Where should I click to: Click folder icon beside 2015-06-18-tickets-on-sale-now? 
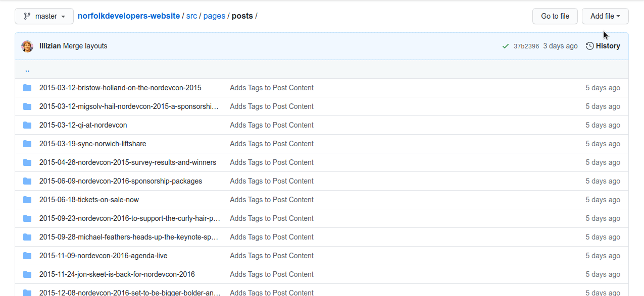pyautogui.click(x=27, y=200)
